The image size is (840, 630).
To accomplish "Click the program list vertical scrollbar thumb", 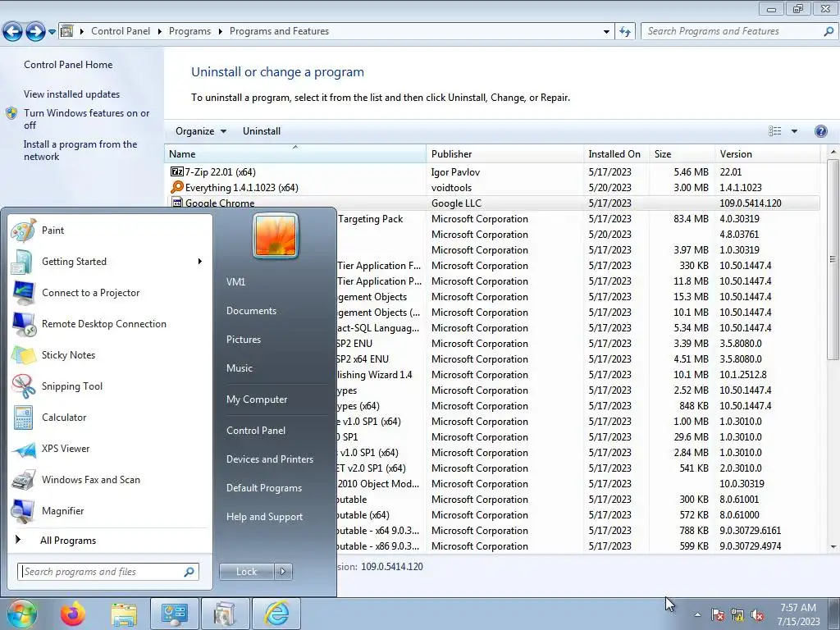I will [x=833, y=259].
